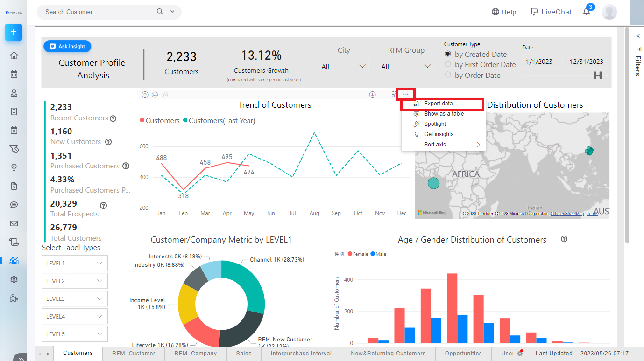The image size is (644, 361).
Task: Click the Ask Insight button
Action: click(x=67, y=46)
